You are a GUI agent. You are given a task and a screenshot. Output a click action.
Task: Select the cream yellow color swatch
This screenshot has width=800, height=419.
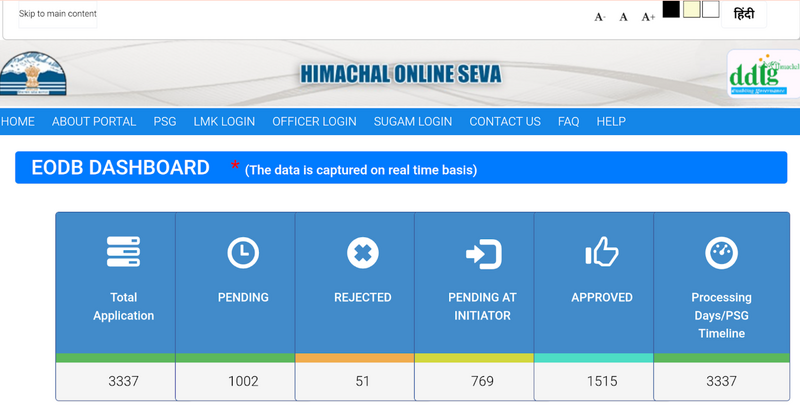click(x=691, y=10)
